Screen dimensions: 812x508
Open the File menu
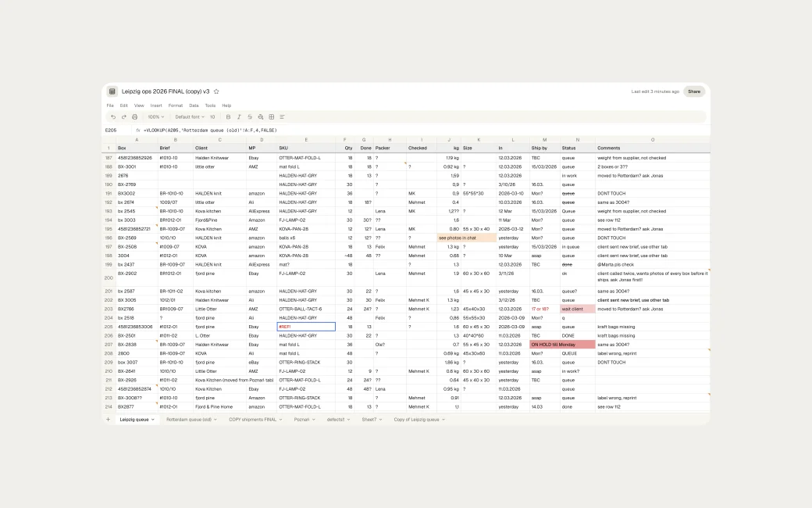[x=110, y=106]
